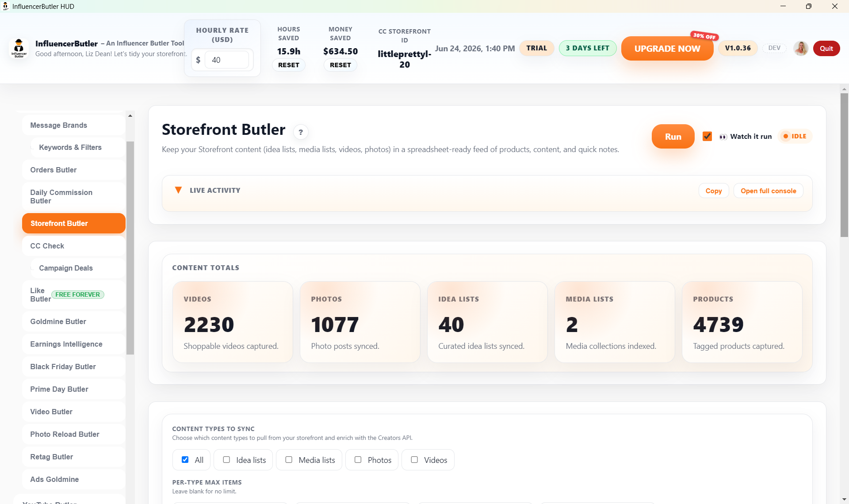Open Photo Reload Butler
Viewport: 849px width, 504px height.
pyautogui.click(x=73, y=434)
